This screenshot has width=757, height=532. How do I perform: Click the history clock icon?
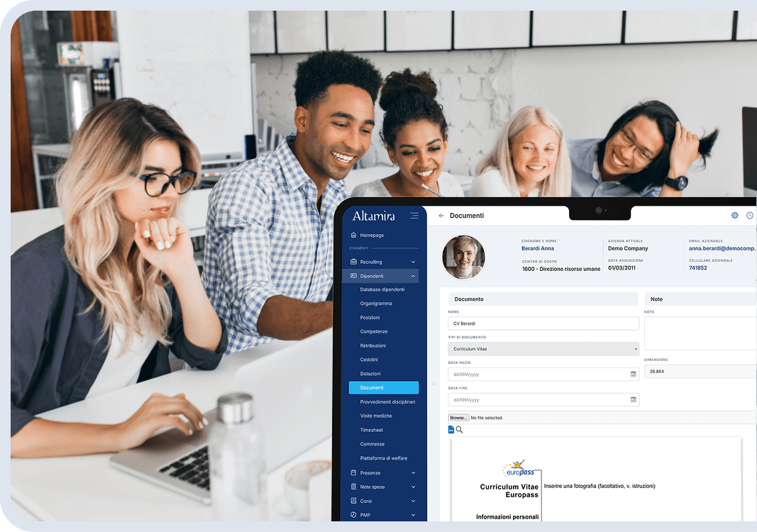pyautogui.click(x=750, y=215)
